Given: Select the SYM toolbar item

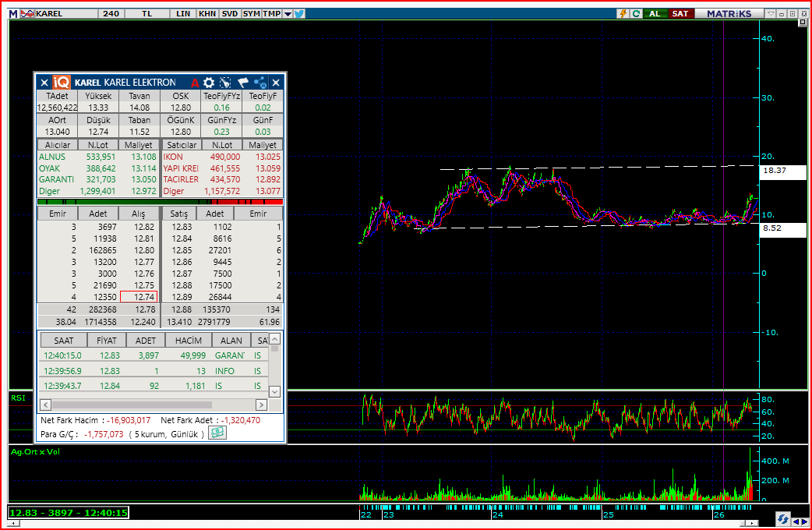Looking at the screenshot, I should 251,13.
